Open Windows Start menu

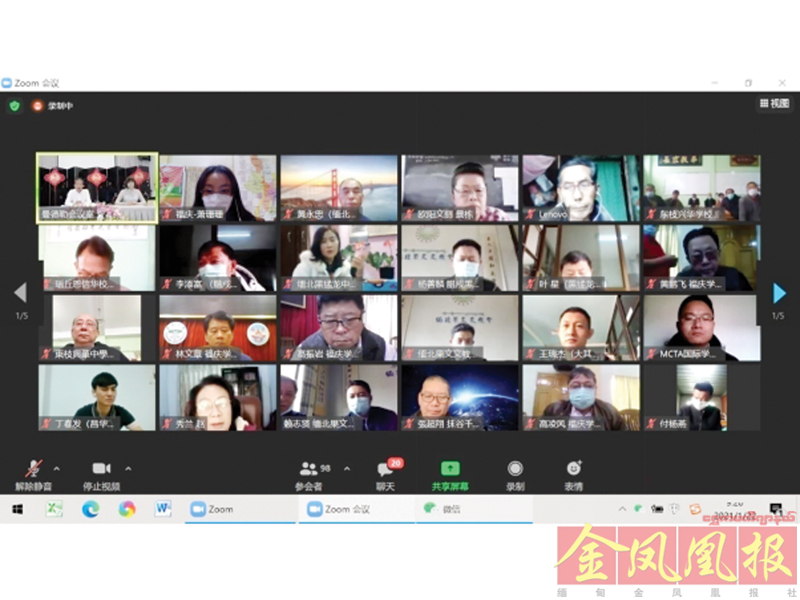(17, 509)
